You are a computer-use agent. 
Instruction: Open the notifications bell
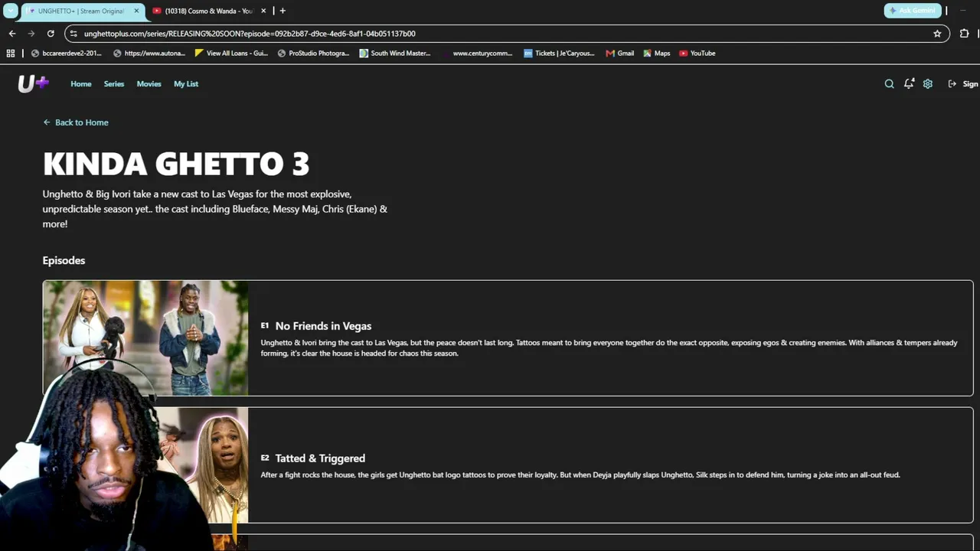909,84
